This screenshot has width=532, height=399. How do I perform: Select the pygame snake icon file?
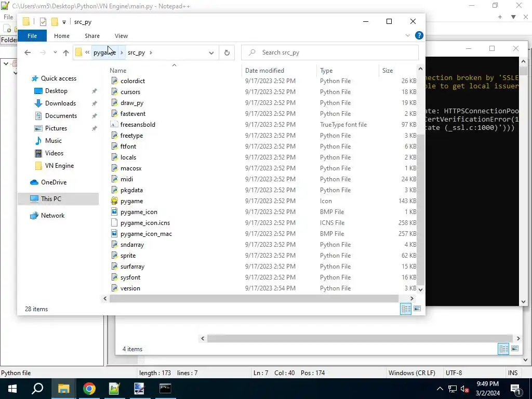pyautogui.click(x=114, y=201)
